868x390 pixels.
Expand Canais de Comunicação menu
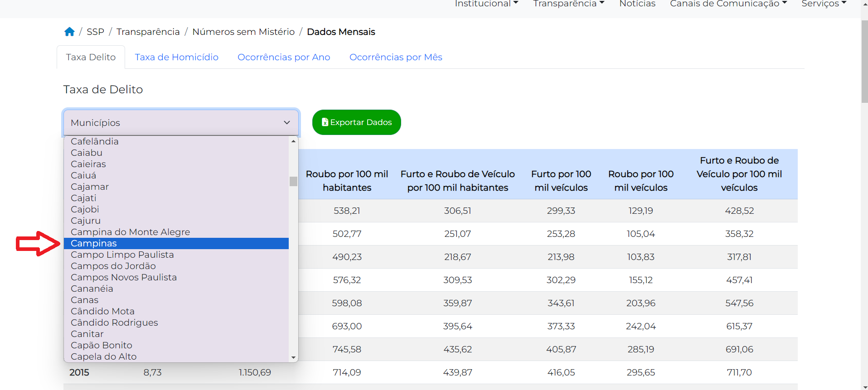[728, 4]
